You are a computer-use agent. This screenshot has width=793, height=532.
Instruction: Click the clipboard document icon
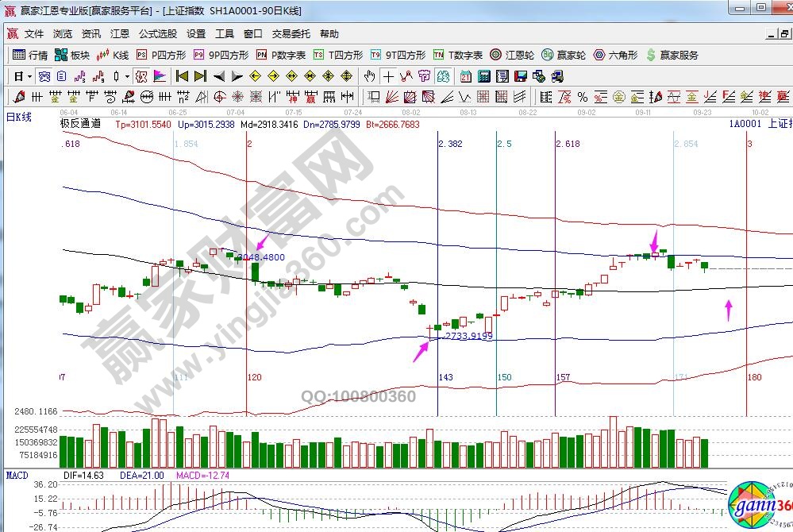62,76
